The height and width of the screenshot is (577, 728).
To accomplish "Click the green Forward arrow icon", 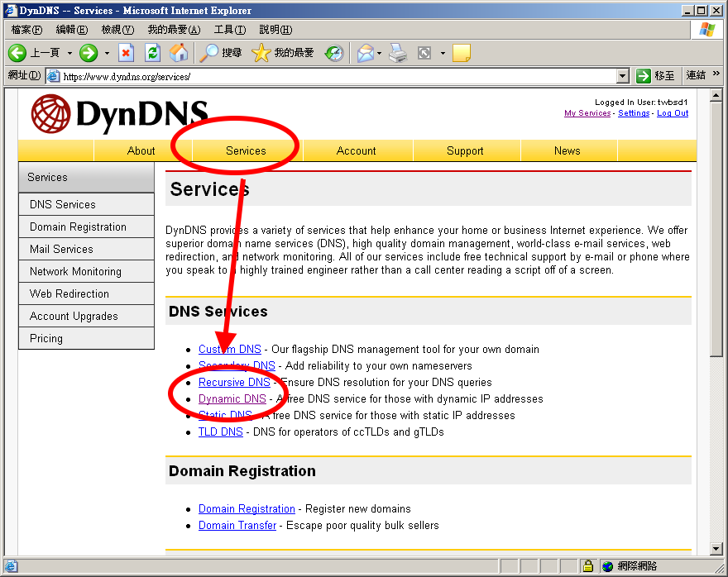I will [x=89, y=53].
